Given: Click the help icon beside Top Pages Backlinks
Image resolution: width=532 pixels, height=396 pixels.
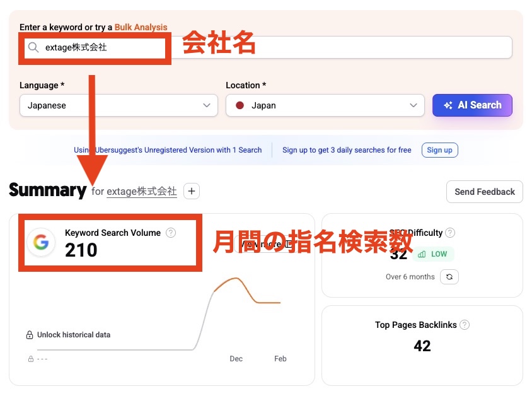Looking at the screenshot, I should pyautogui.click(x=465, y=325).
